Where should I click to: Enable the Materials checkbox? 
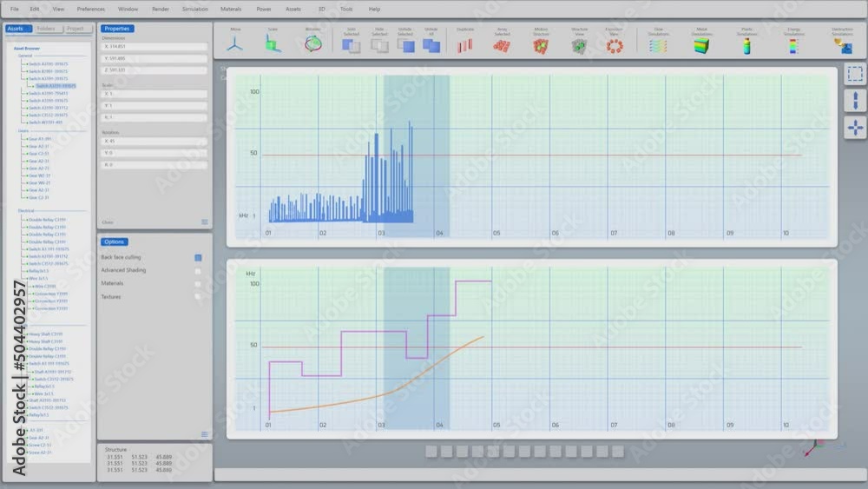point(198,283)
